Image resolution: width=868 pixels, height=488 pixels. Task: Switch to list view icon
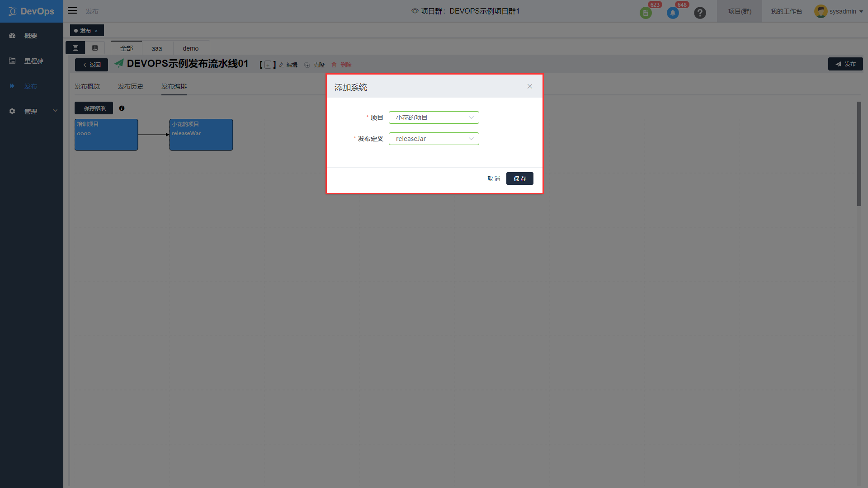tap(75, 48)
